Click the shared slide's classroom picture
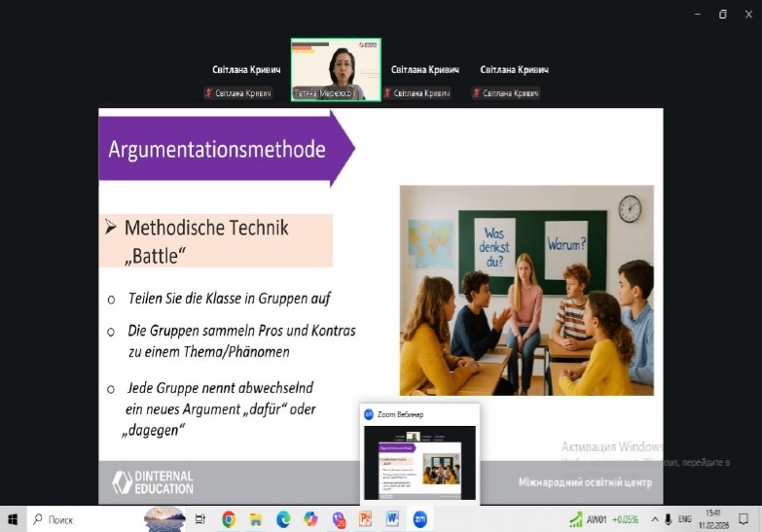This screenshot has height=532, width=762. click(x=526, y=290)
